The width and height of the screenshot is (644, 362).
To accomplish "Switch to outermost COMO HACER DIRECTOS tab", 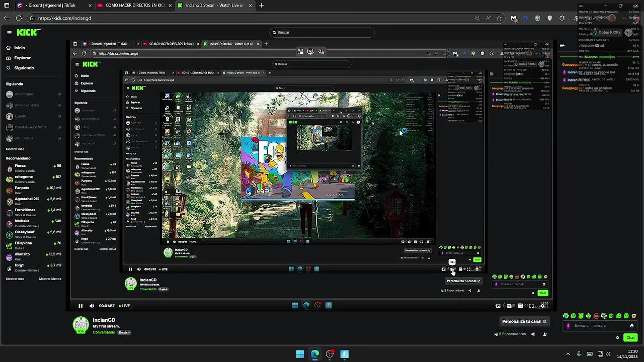I will tap(133, 6).
